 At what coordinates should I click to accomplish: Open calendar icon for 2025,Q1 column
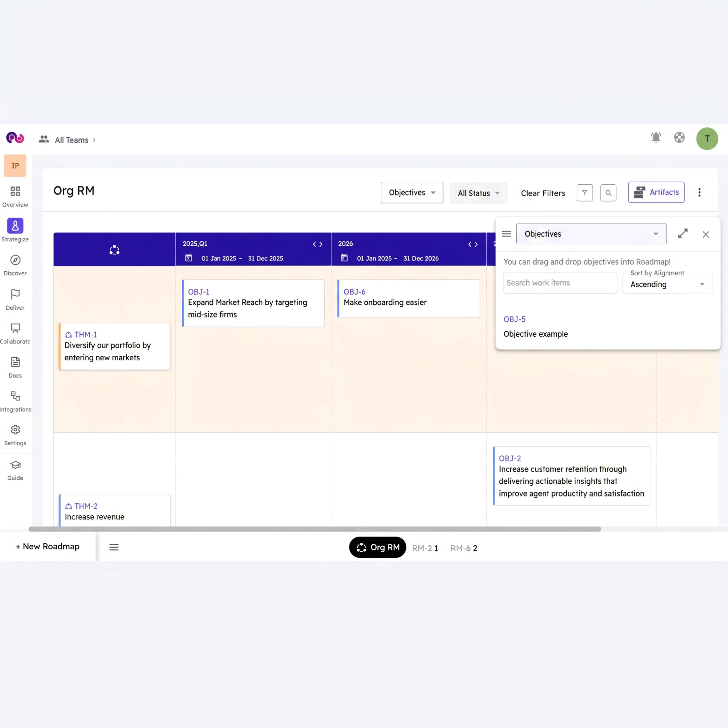tap(189, 258)
